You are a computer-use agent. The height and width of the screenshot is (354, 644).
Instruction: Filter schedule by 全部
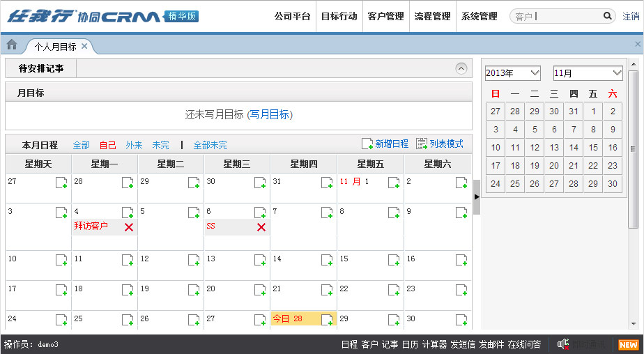tap(81, 145)
